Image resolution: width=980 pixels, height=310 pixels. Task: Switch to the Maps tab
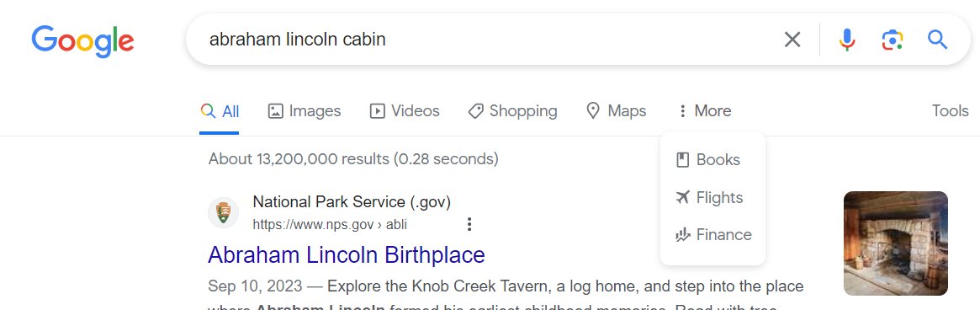pyautogui.click(x=617, y=111)
